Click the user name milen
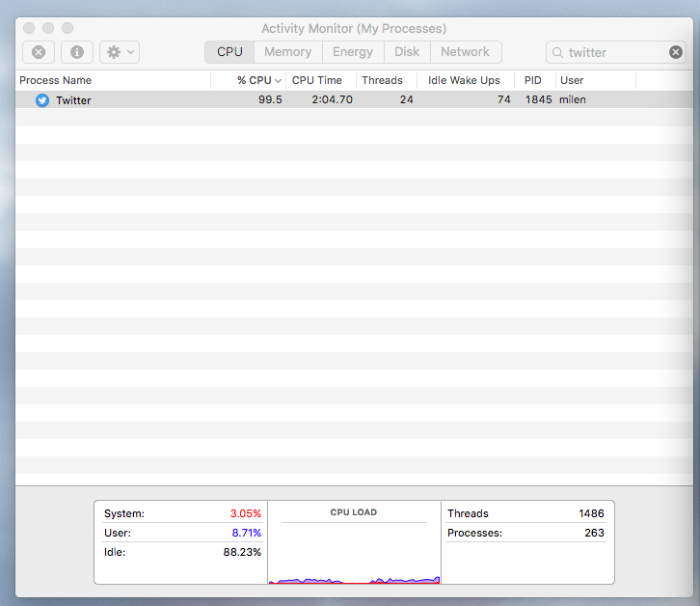Screen dimensions: 700x606 573,99
